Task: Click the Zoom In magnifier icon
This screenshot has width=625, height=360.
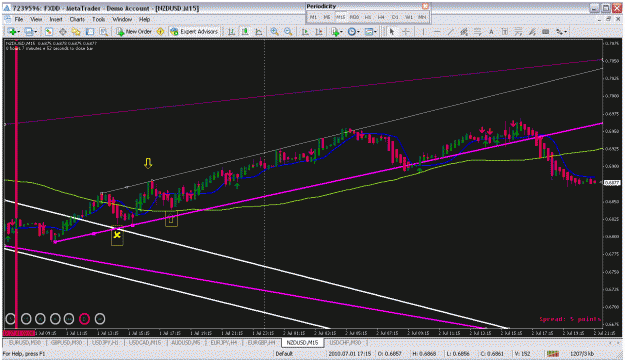Action: pyautogui.click(x=274, y=31)
